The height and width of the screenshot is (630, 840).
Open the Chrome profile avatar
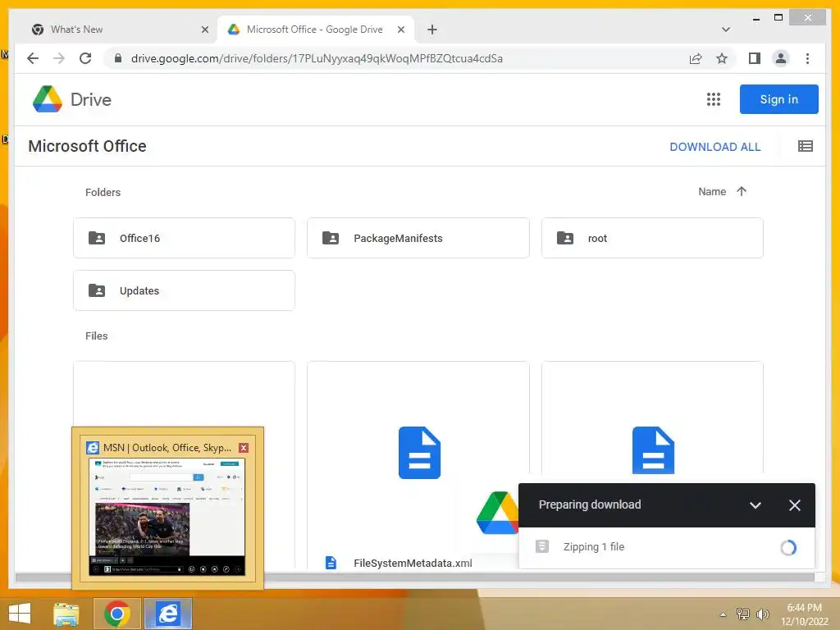pyautogui.click(x=781, y=58)
